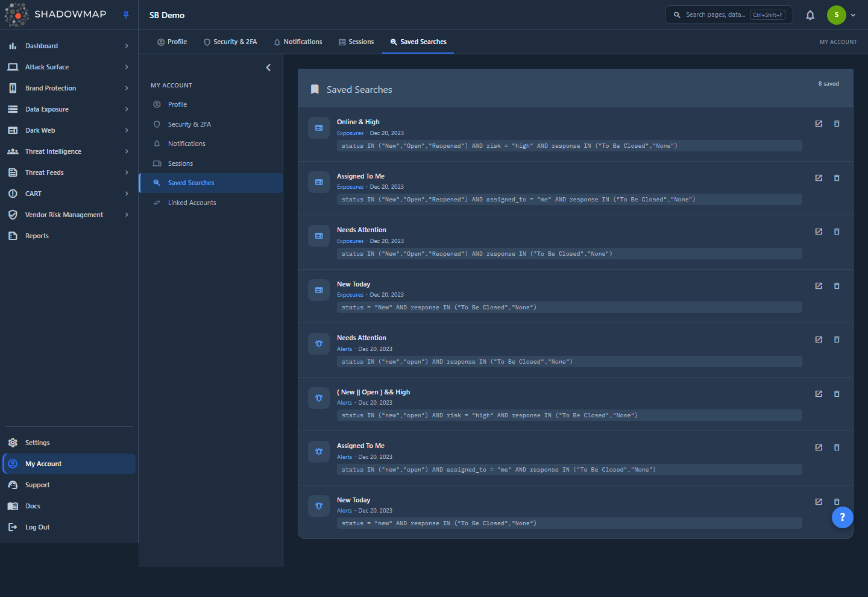Delete the 'New Today' exposures saved search
Image resolution: width=868 pixels, height=597 pixels.
pyautogui.click(x=837, y=286)
